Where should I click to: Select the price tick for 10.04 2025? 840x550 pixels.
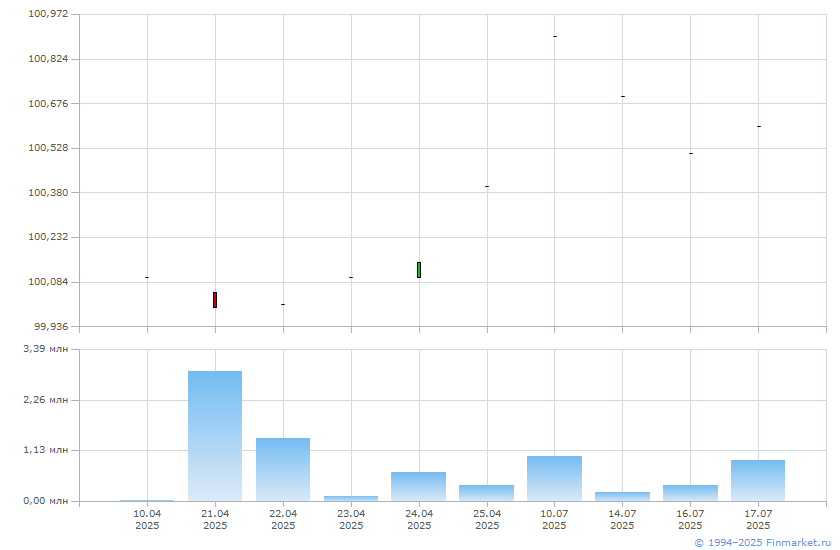pos(147,277)
